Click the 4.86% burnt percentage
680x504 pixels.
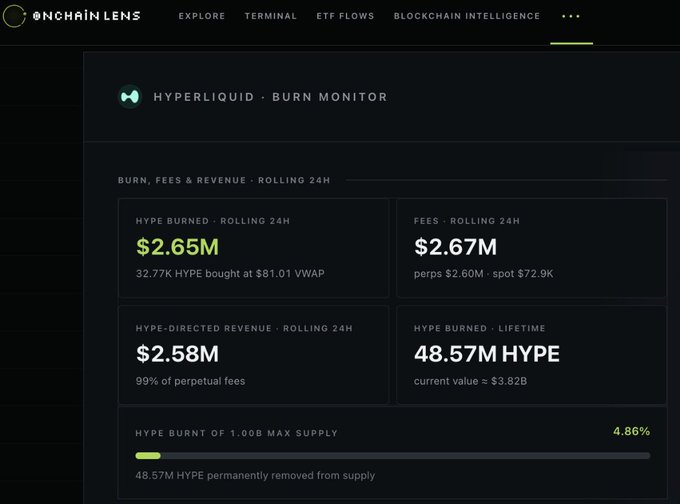(x=631, y=431)
